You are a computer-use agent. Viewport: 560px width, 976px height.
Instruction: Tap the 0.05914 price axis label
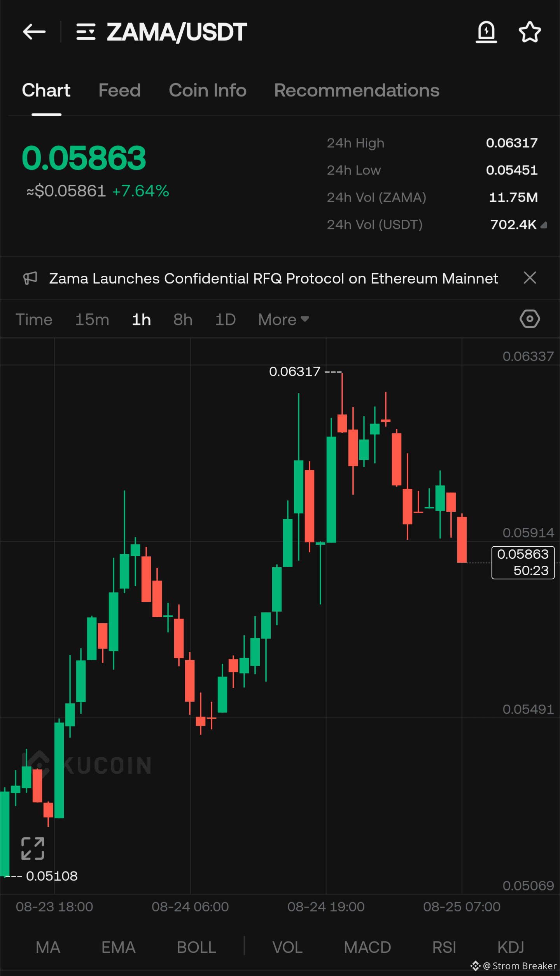[x=528, y=533]
